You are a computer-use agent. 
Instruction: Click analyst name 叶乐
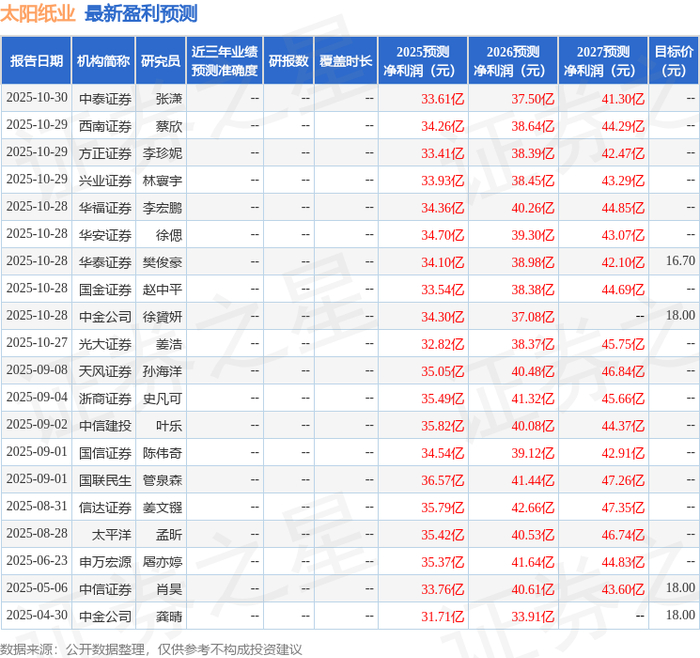point(169,425)
